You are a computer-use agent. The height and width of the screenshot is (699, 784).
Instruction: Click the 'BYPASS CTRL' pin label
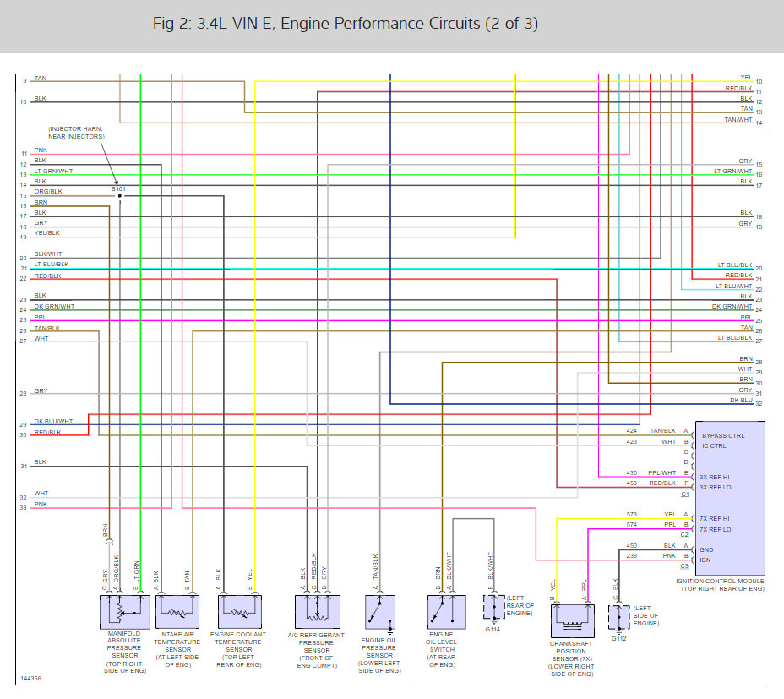[x=723, y=436]
